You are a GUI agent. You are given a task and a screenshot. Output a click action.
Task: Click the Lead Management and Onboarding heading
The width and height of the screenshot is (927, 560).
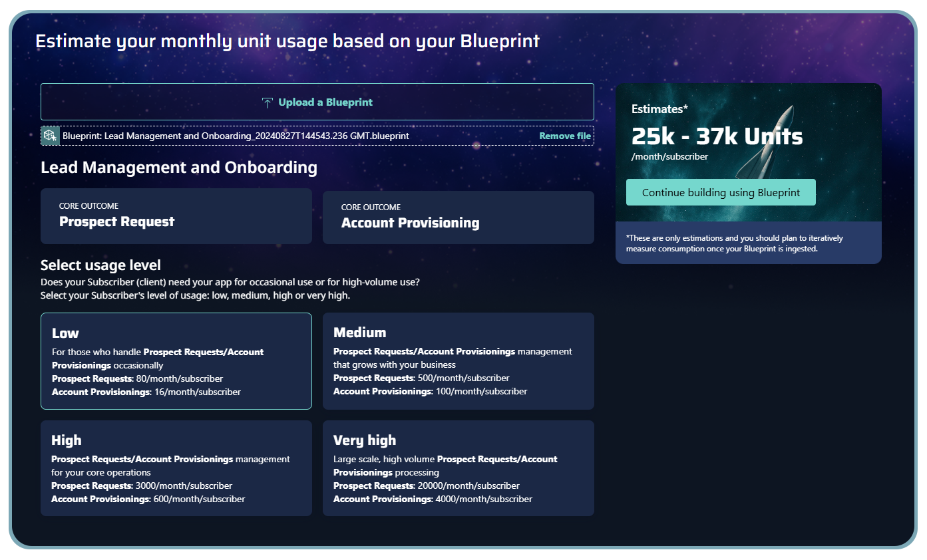coord(179,167)
